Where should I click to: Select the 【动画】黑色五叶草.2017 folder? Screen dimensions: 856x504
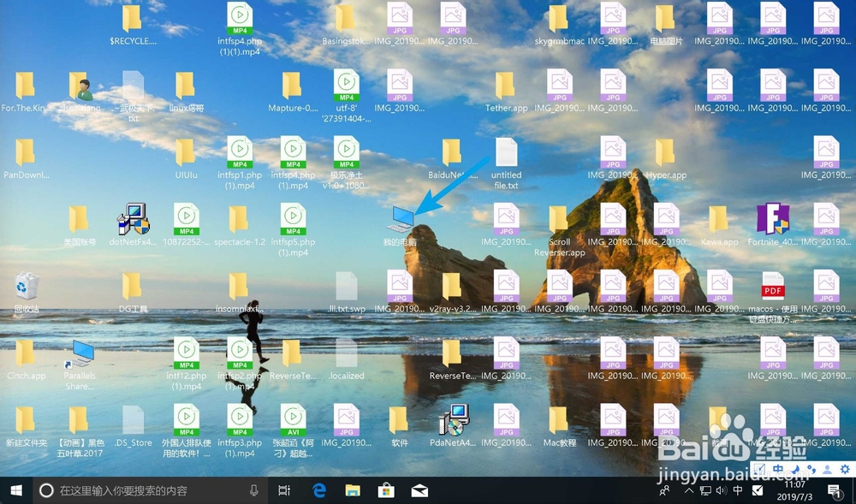[80, 431]
